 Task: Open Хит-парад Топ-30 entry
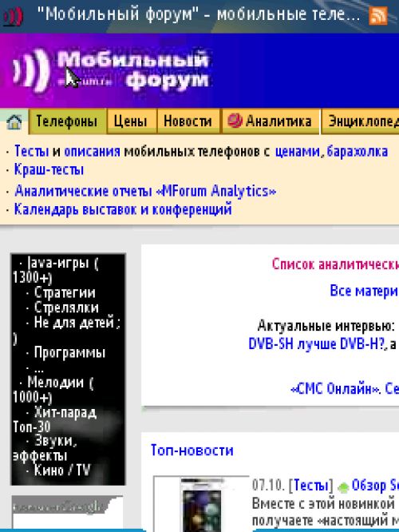pos(55,419)
